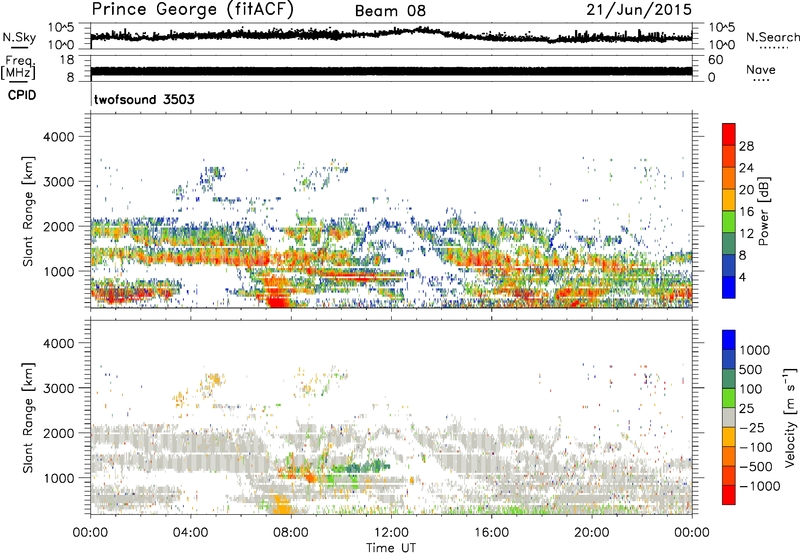Click '4000' on the power panel range axis
The height and width of the screenshot is (554, 800).
(59, 137)
